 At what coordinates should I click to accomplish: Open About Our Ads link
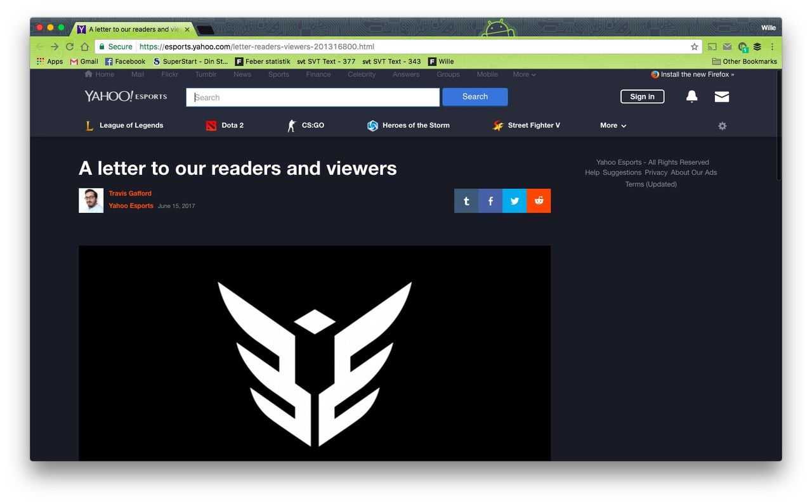tap(694, 172)
